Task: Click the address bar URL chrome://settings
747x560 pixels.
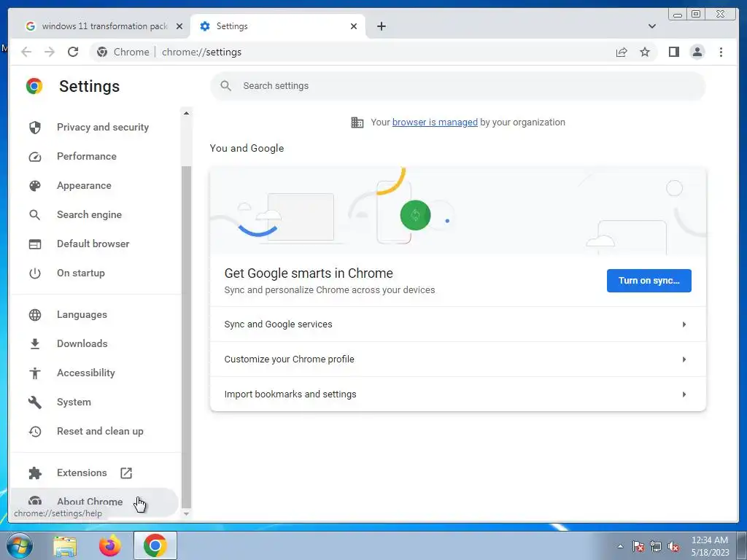Action: [201, 52]
